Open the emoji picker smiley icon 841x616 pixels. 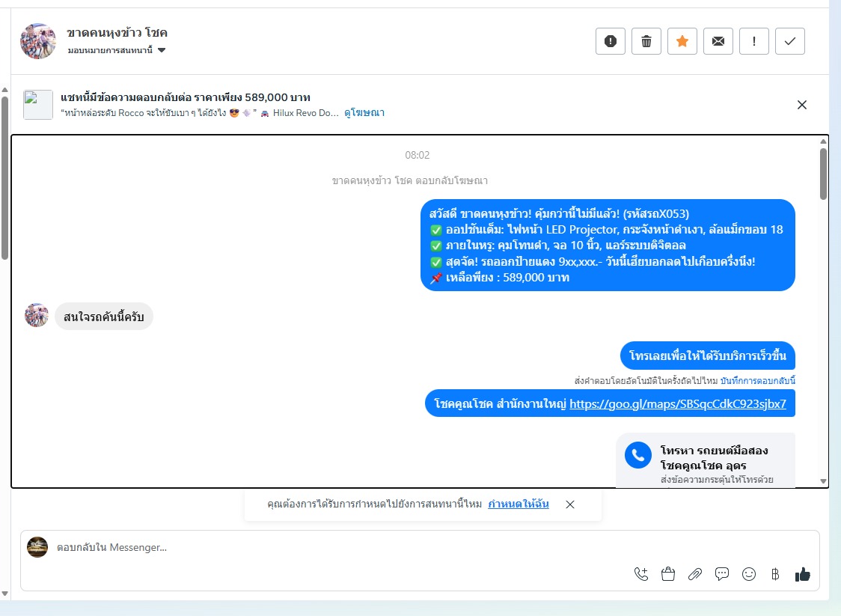click(x=749, y=574)
